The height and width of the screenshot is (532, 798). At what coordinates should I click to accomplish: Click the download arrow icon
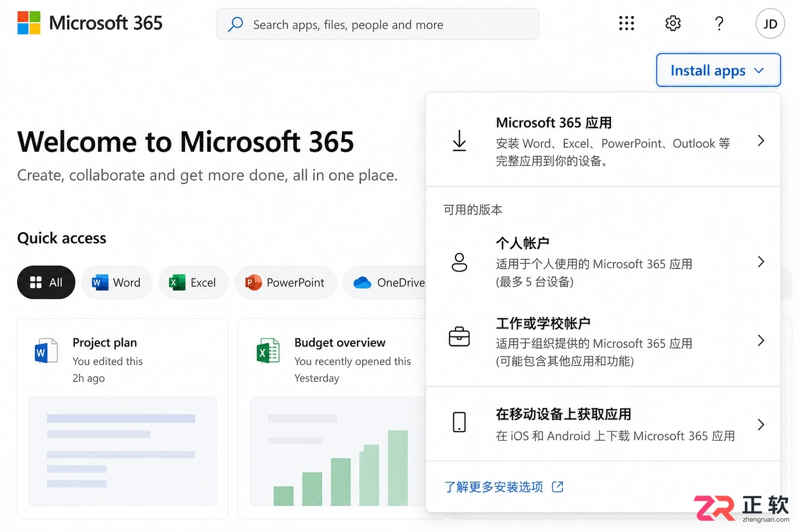(x=459, y=141)
